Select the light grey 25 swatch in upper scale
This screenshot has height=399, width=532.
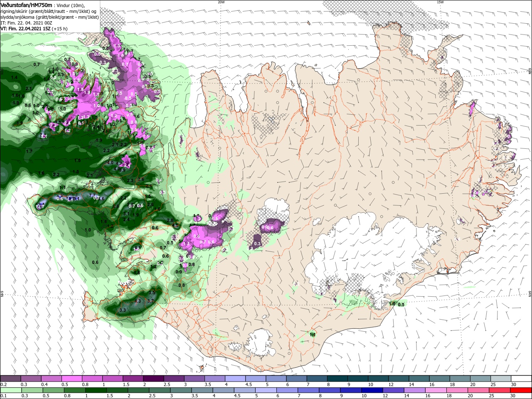pyautogui.click(x=501, y=379)
